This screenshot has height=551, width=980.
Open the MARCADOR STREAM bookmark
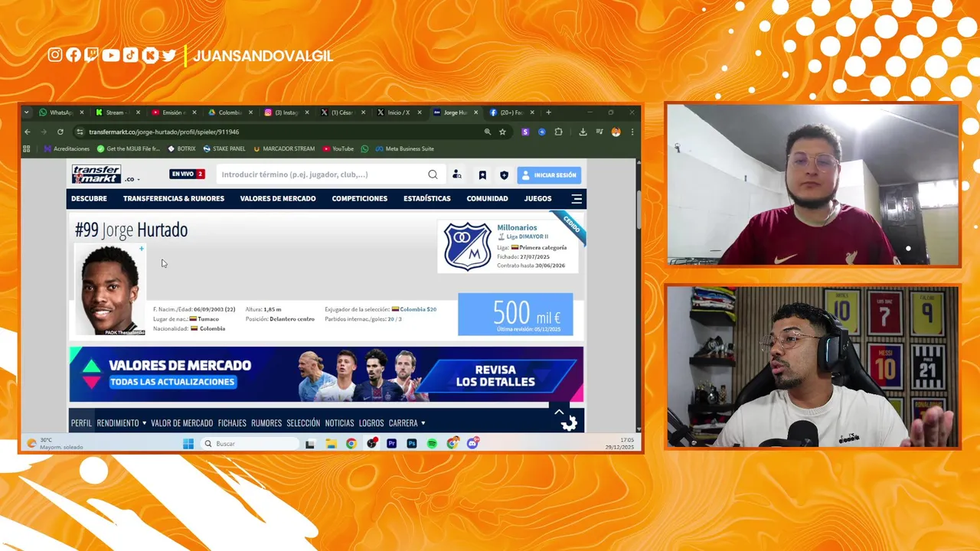click(x=284, y=148)
